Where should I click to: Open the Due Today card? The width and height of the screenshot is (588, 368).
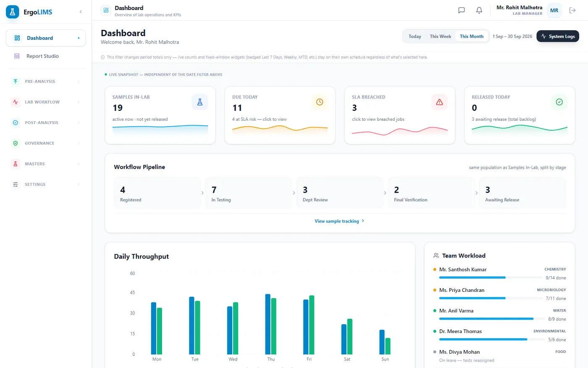tap(280, 115)
